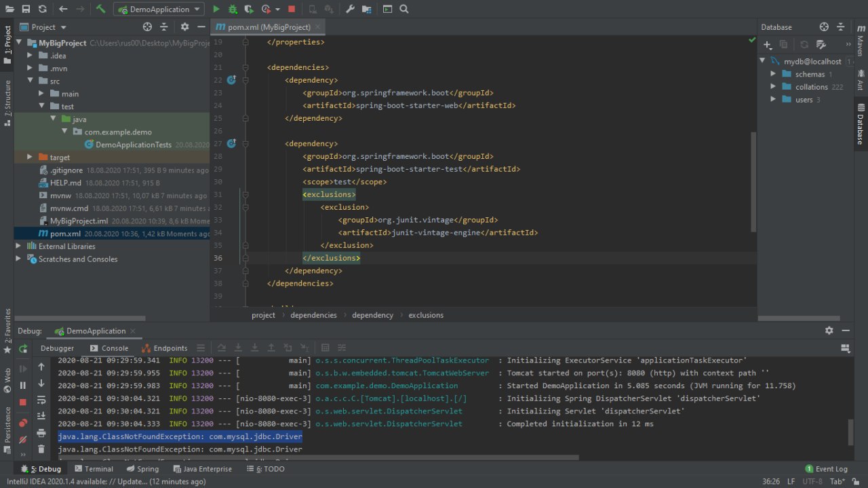Image resolution: width=868 pixels, height=488 pixels.
Task: Click the 'project' breadcrumb
Action: click(263, 315)
